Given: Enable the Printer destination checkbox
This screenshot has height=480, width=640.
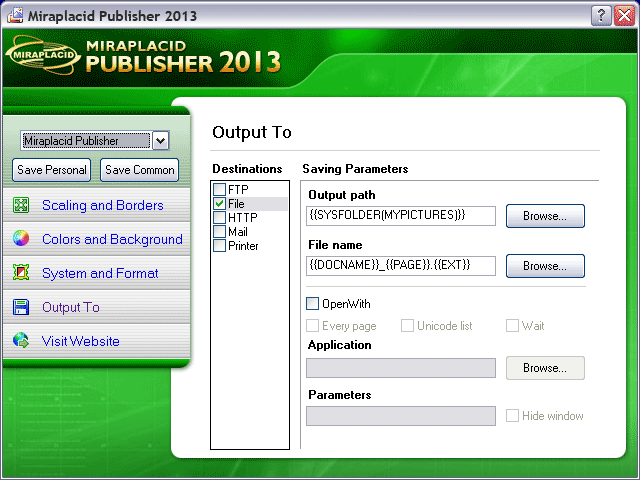Looking at the screenshot, I should (x=220, y=246).
